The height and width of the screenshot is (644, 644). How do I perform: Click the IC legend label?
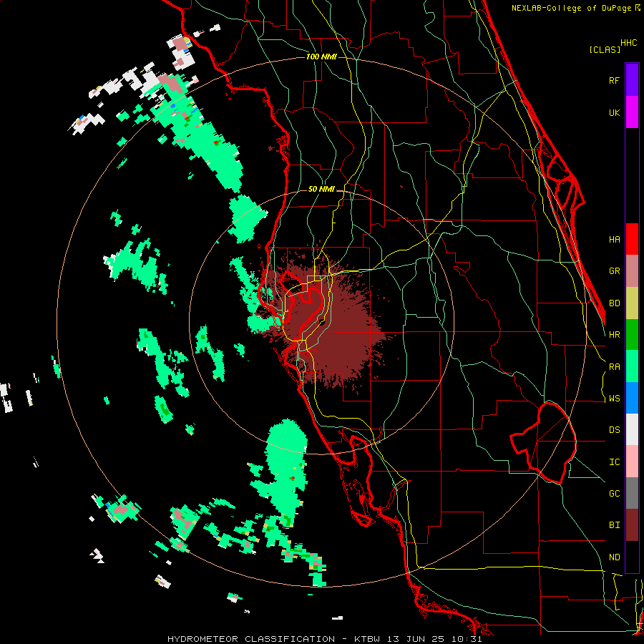coord(614,462)
